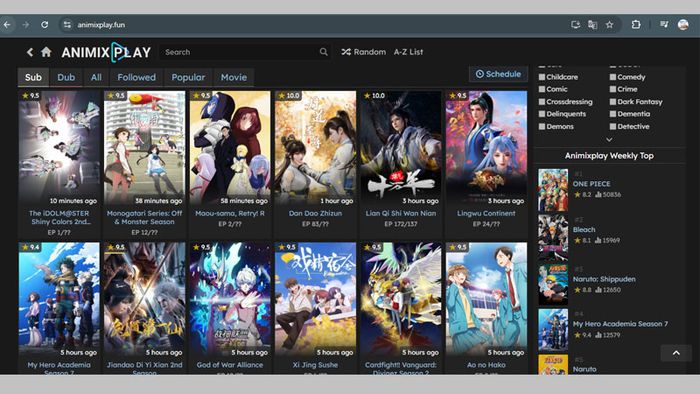Image resolution: width=700 pixels, height=394 pixels.
Task: Click the ONE PIECE weekly top thumbnail
Action: (x=553, y=190)
